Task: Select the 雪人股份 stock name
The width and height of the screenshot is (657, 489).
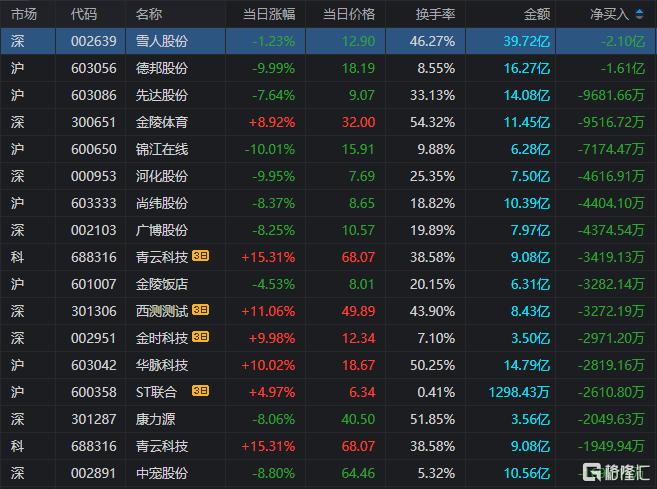Action: pyautogui.click(x=162, y=41)
